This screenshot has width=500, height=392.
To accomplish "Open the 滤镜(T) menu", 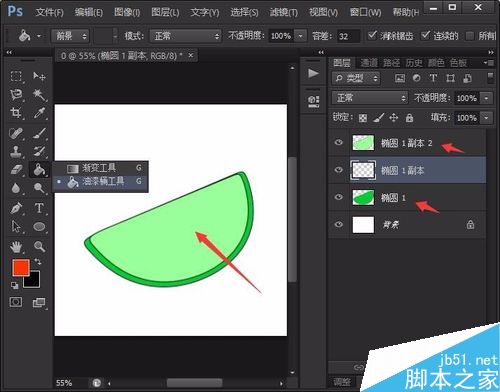I will point(284,13).
